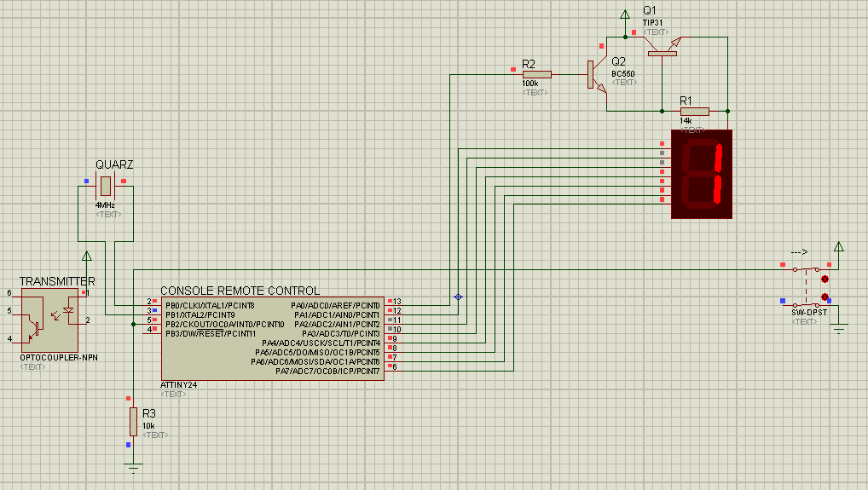Click the blue junction marker on wire
The height and width of the screenshot is (490, 868).
pos(458,297)
